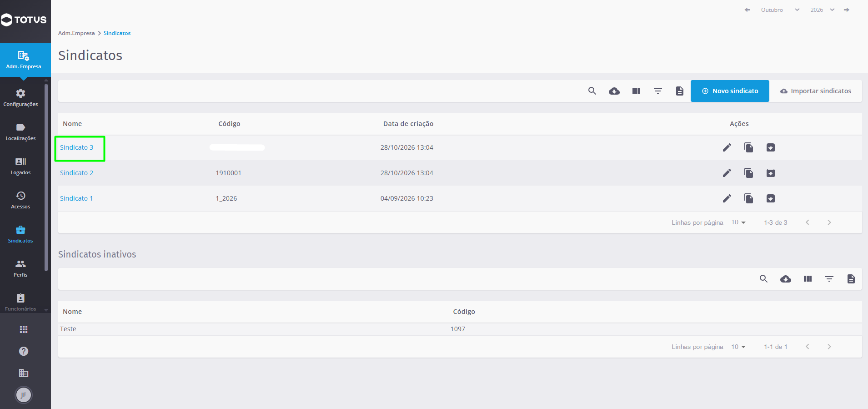Click the Adm.Empresa breadcrumb
This screenshot has width=868, height=409.
coord(76,33)
